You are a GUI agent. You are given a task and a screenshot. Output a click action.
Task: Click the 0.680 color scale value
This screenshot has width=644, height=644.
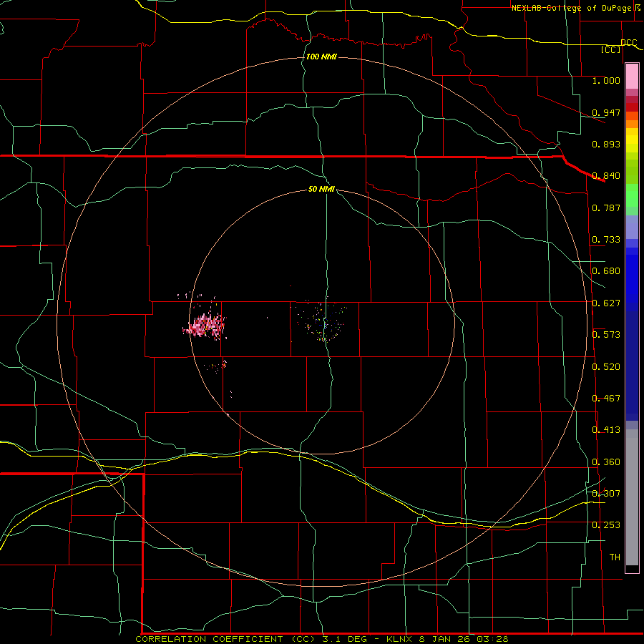[x=606, y=271]
